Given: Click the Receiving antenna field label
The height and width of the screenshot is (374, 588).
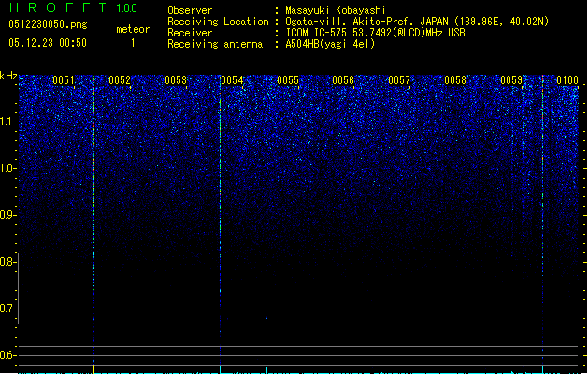Looking at the screenshot, I should (x=215, y=44).
